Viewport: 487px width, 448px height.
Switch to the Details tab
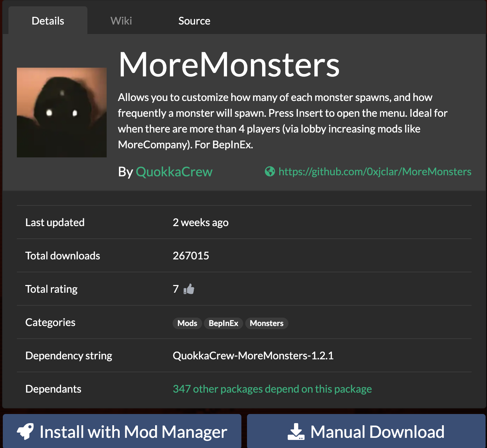[x=48, y=21]
